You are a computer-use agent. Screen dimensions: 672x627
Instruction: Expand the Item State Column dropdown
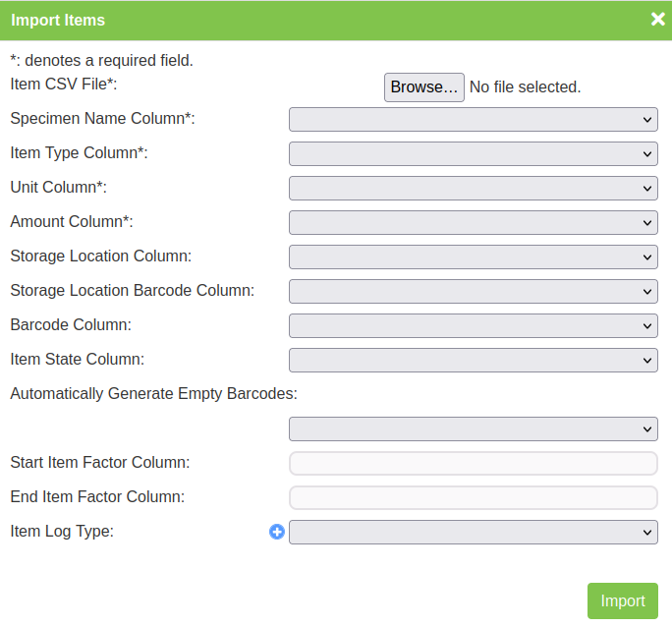tap(473, 360)
